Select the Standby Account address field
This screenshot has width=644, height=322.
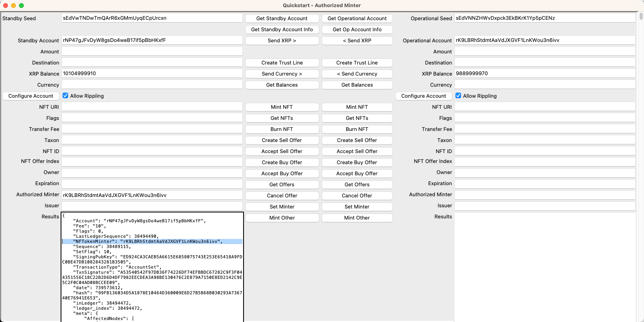tap(152, 40)
